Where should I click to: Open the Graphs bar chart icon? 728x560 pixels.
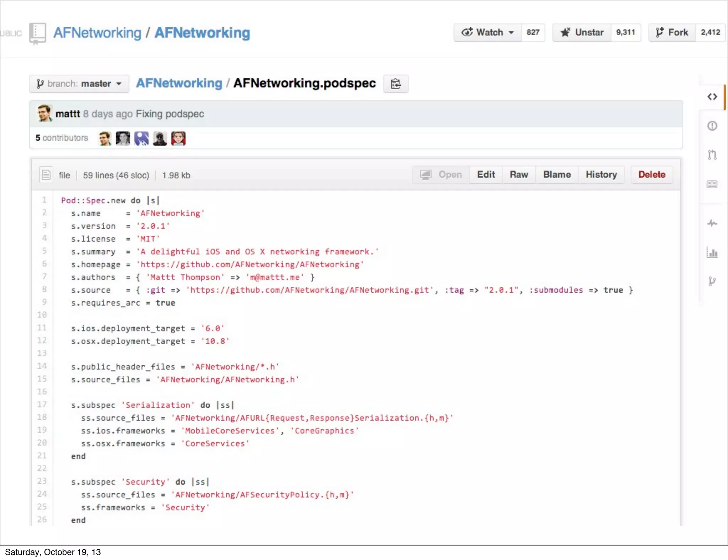point(712,253)
